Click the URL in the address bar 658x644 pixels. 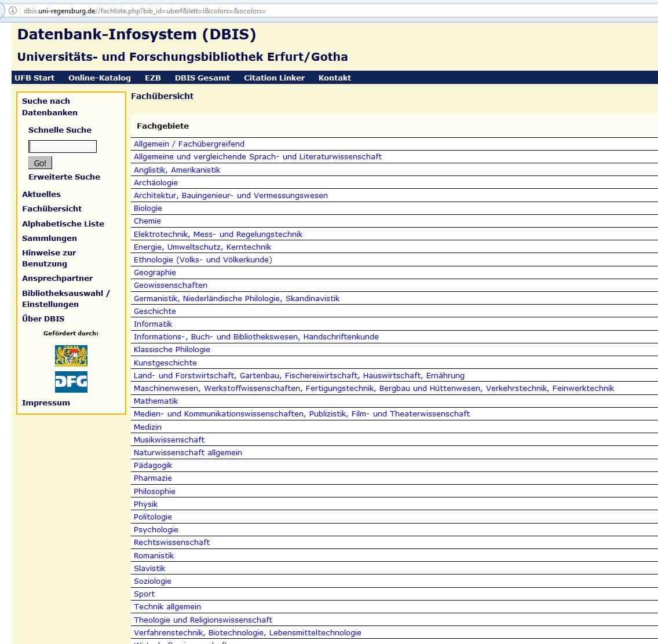145,10
